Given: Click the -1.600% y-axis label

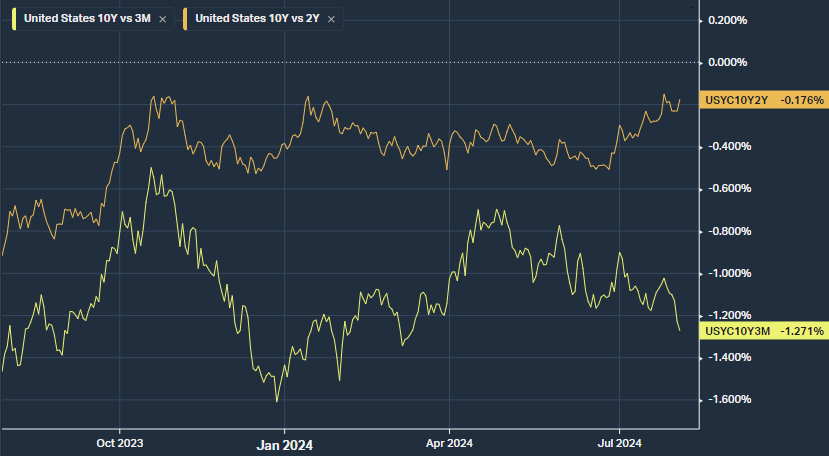Looking at the screenshot, I should 727,400.
